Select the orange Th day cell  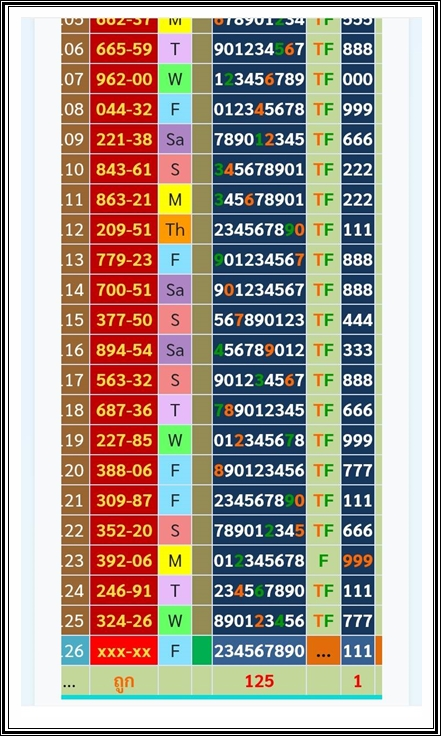(x=175, y=230)
